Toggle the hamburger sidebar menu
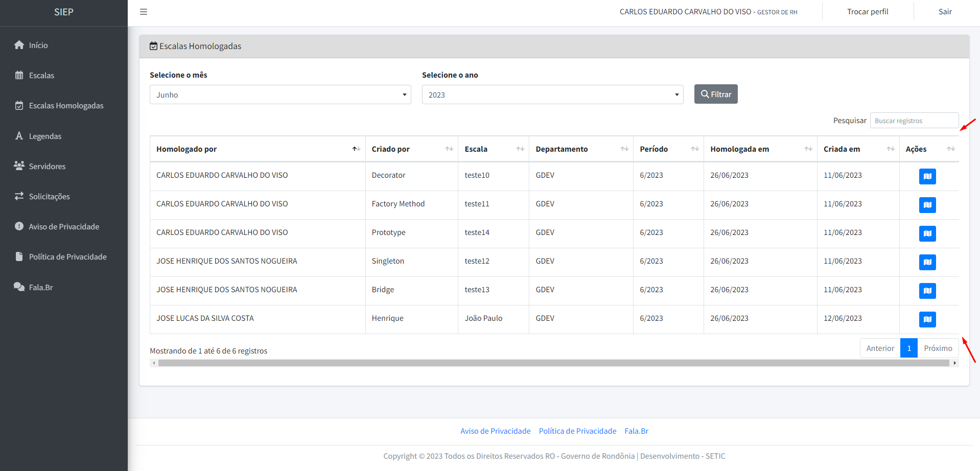 (x=144, y=12)
